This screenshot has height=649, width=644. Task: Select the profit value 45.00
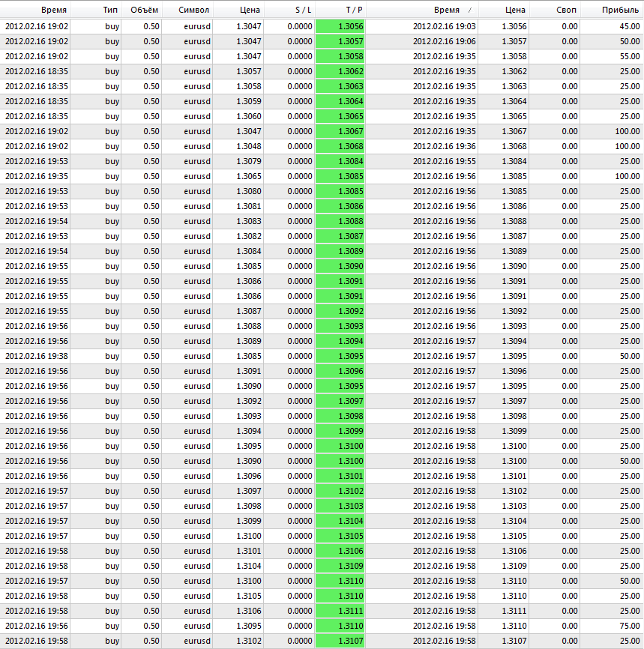[630, 26]
